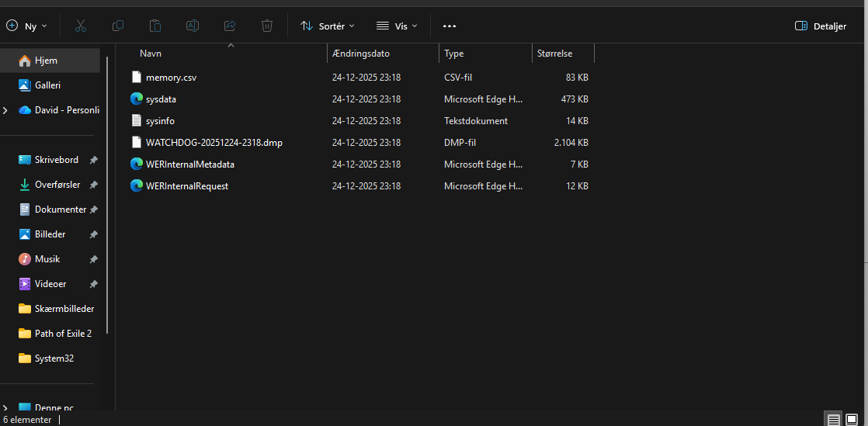Image resolution: width=868 pixels, height=426 pixels.
Task: Click the Delete trash can icon
Action: tap(267, 26)
